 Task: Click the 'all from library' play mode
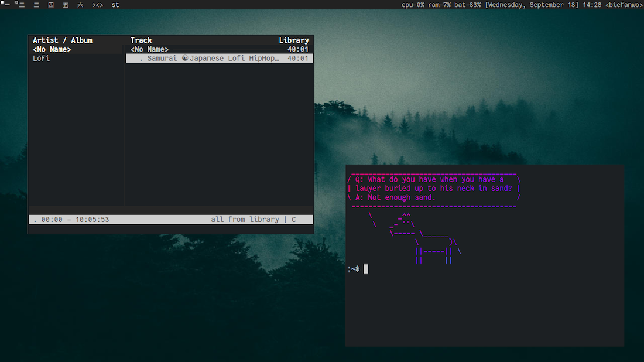click(x=245, y=220)
